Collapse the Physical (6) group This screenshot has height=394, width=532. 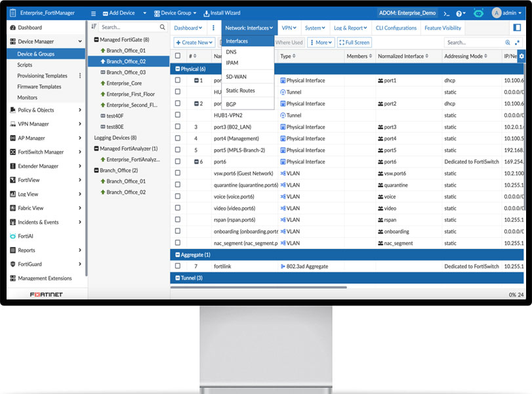point(178,69)
